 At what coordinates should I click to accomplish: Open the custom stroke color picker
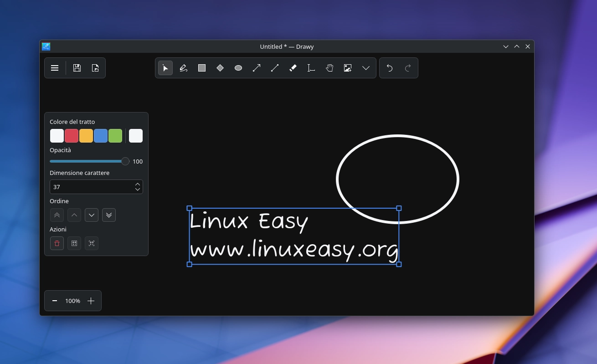(x=136, y=136)
